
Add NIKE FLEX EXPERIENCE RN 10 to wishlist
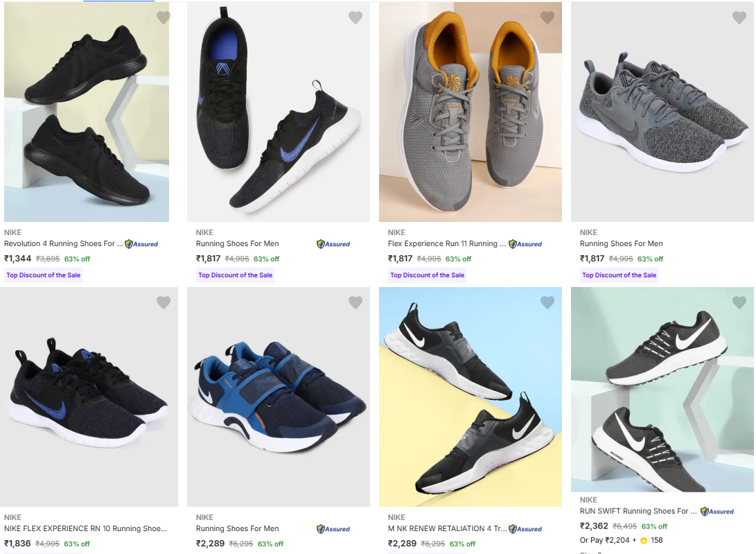pos(164,302)
